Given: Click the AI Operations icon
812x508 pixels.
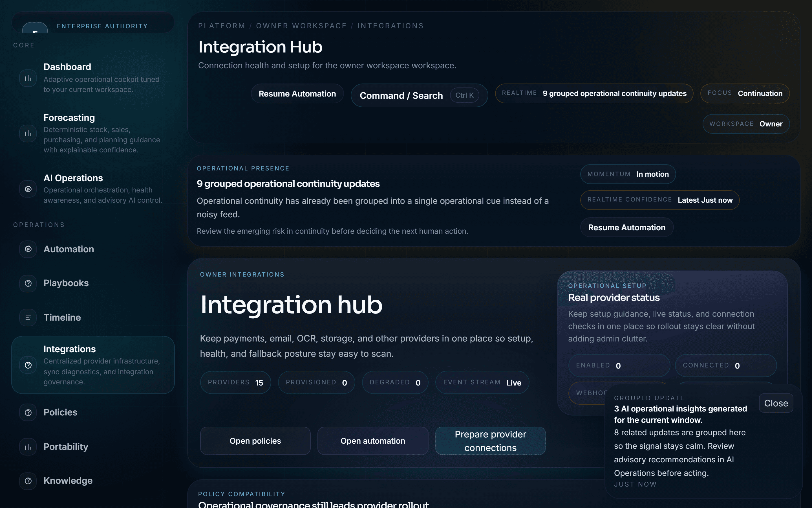Looking at the screenshot, I should 28,189.
